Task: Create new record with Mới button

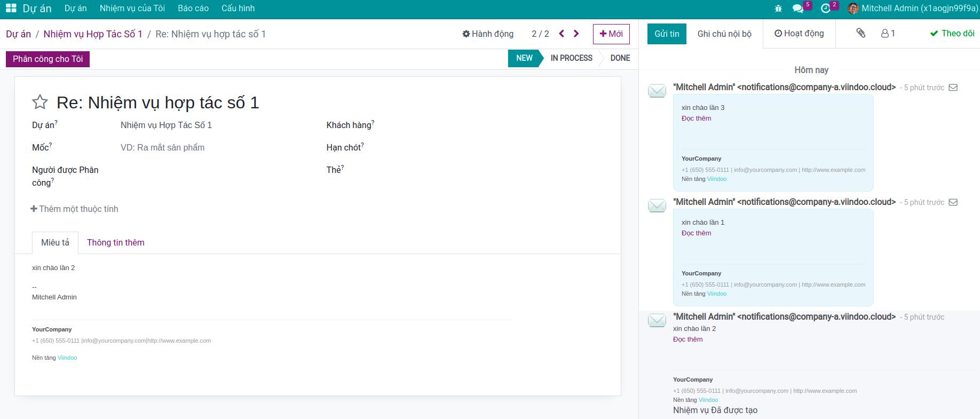Action: [611, 34]
